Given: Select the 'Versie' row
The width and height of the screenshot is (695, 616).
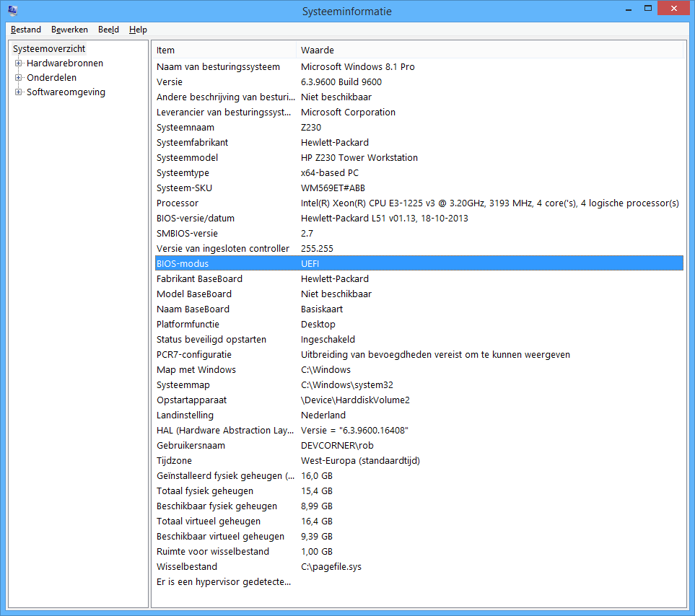Looking at the screenshot, I should click(x=419, y=82).
